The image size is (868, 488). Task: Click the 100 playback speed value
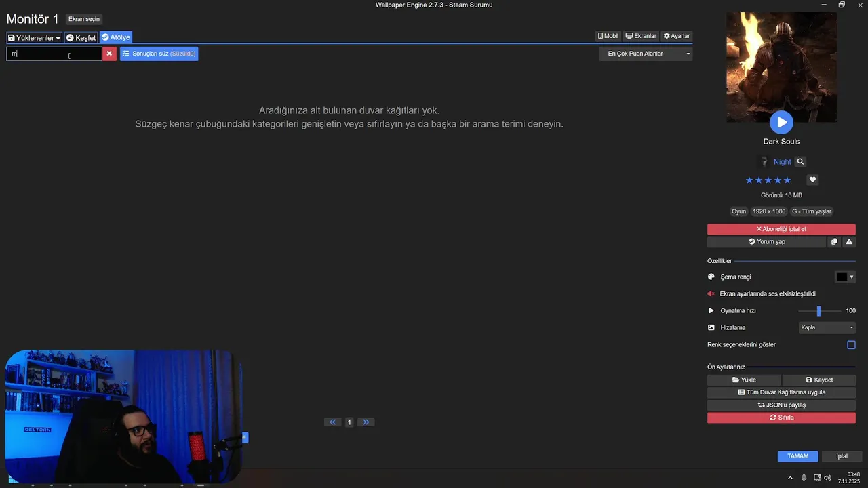click(850, 311)
